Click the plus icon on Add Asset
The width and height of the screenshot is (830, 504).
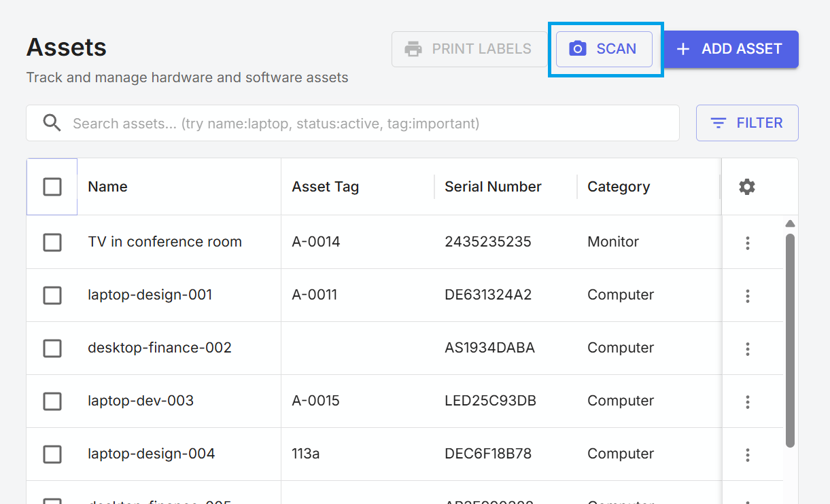pos(682,48)
